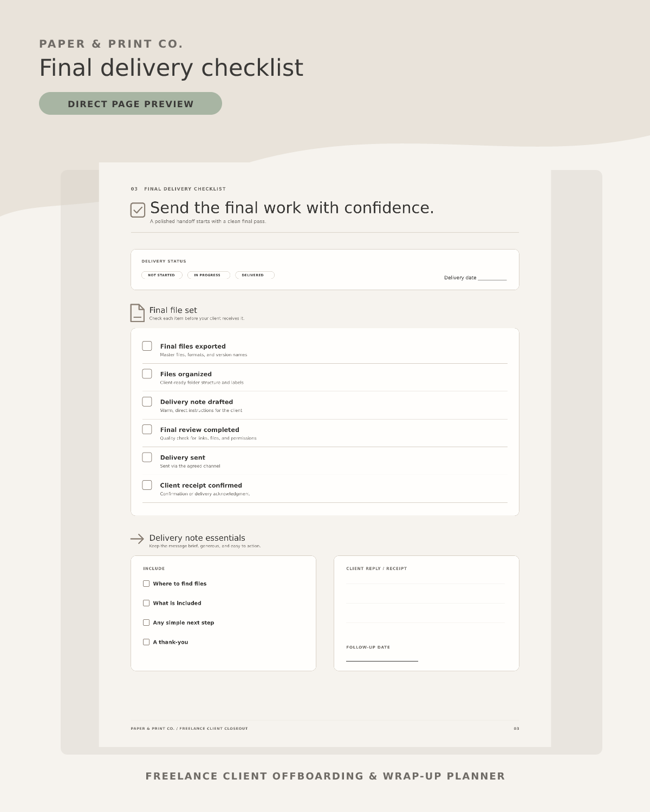The image size is (650, 812).
Task: Click the Freelance Client Offboarding planner caption
Action: [x=325, y=776]
